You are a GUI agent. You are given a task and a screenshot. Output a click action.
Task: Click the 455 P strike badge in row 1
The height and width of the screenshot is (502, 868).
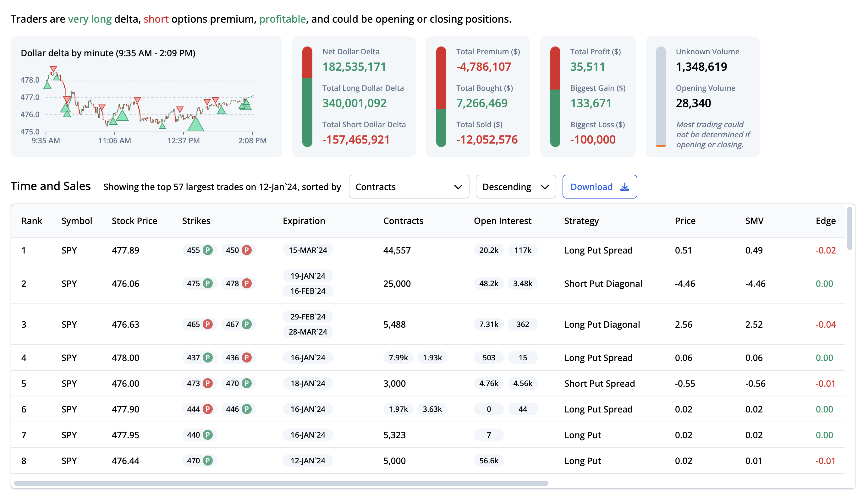(200, 250)
